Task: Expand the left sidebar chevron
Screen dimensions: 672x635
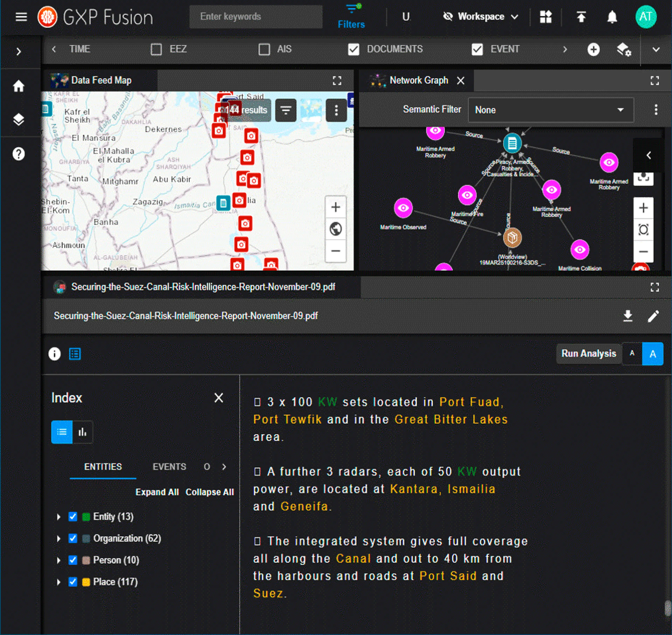Action: [19, 51]
